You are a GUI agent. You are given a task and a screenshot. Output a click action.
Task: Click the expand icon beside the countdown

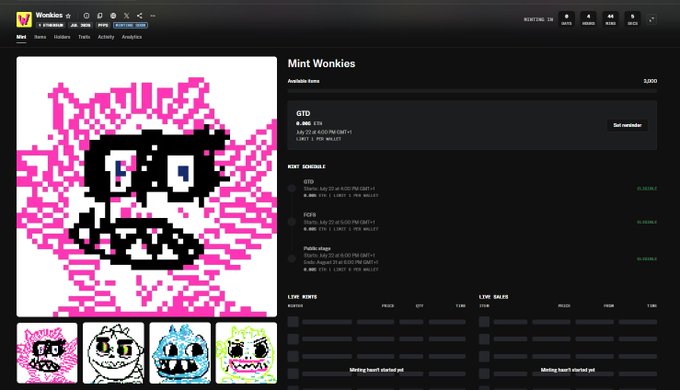pyautogui.click(x=652, y=20)
